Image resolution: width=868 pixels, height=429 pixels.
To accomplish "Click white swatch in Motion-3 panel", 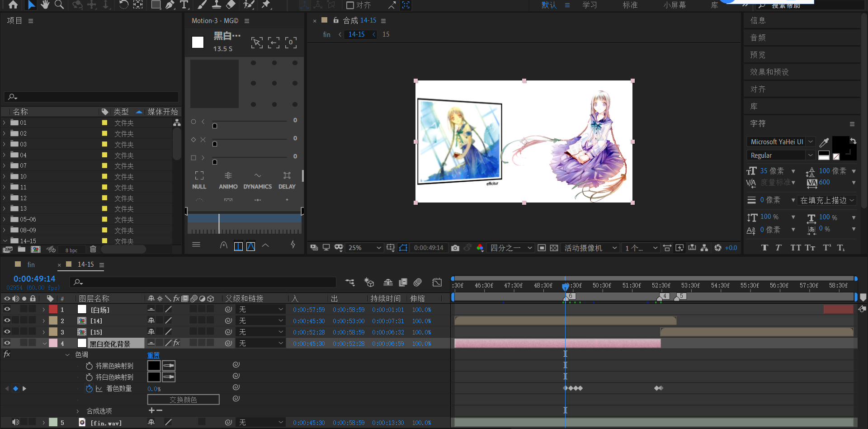I will [x=198, y=42].
